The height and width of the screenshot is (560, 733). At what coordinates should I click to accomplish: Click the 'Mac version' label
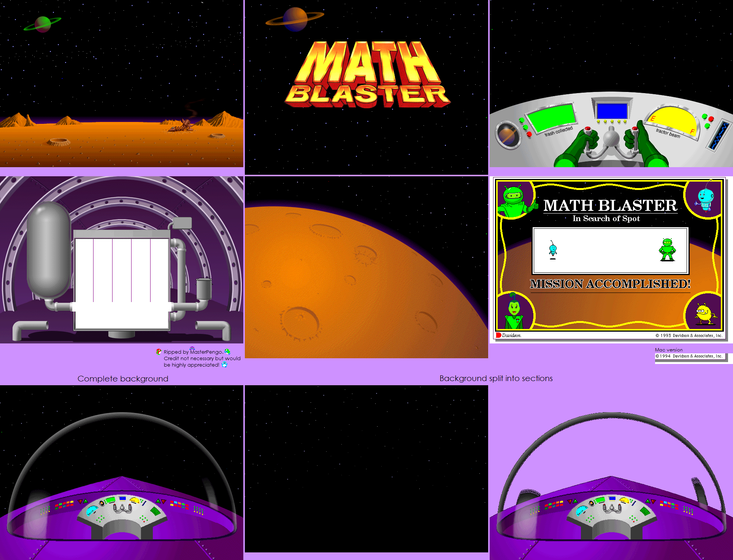coord(669,350)
